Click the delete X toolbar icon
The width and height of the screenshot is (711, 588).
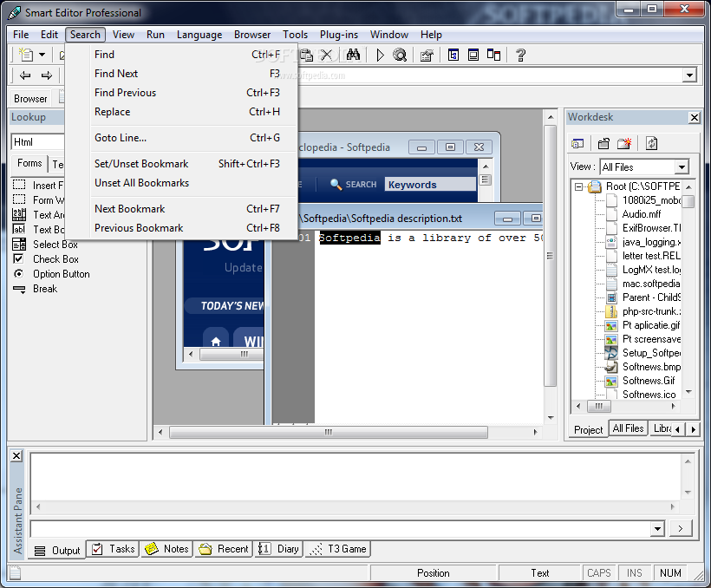327,55
